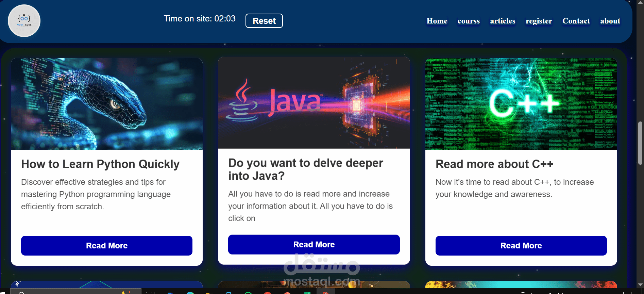
Task: Open the Home nav link
Action: point(437,21)
